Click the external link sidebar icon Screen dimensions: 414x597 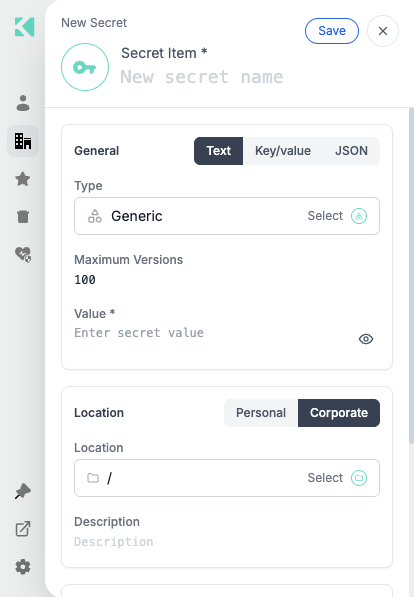(x=23, y=529)
